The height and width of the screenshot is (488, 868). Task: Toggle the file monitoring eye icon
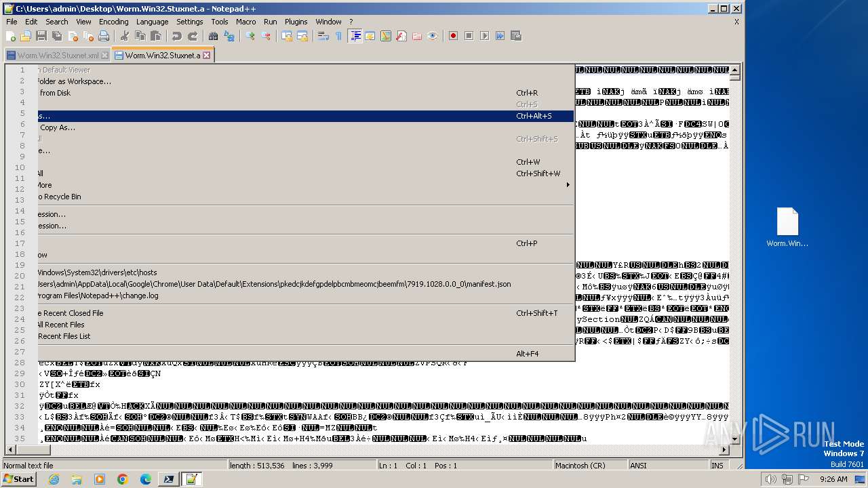coord(433,36)
